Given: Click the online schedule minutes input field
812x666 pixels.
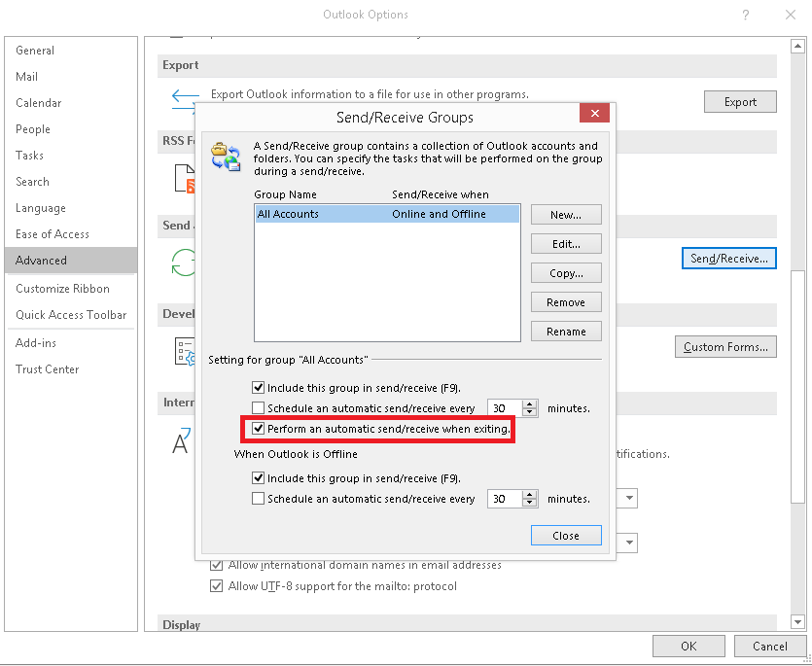Looking at the screenshot, I should pos(505,408).
